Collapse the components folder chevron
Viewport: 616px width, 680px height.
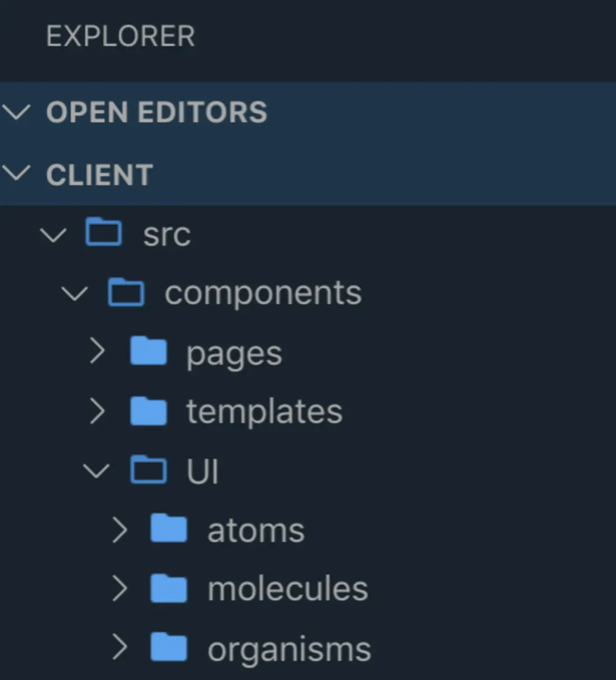pyautogui.click(x=75, y=293)
